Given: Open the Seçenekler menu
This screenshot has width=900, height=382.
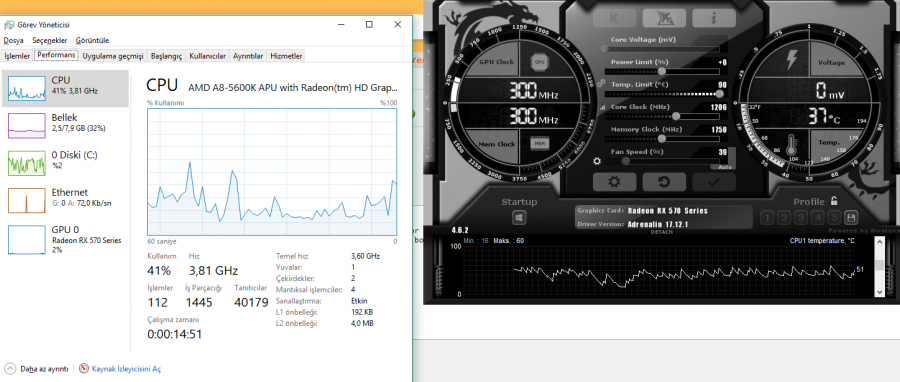Looking at the screenshot, I should coord(50,41).
